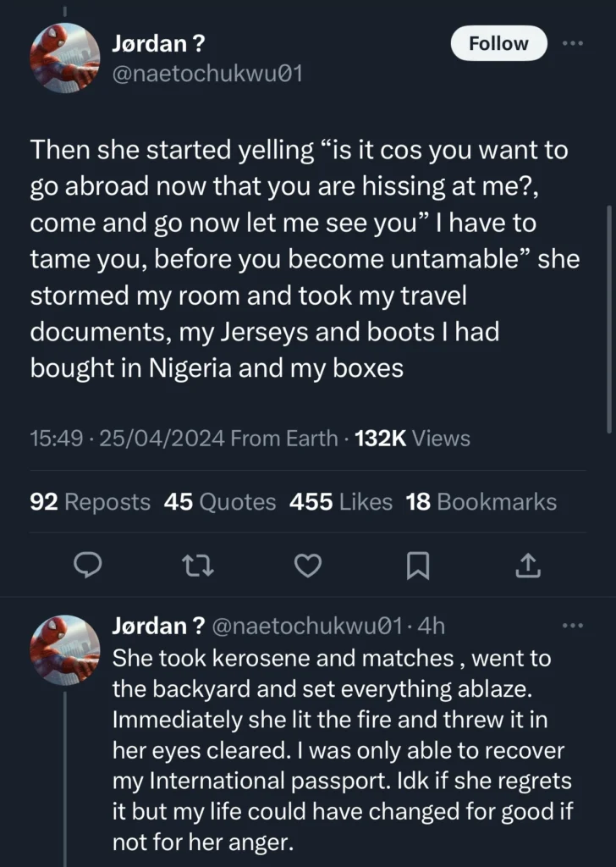Like the tweet using the heart icon
The height and width of the screenshot is (867, 616).
pyautogui.click(x=308, y=566)
